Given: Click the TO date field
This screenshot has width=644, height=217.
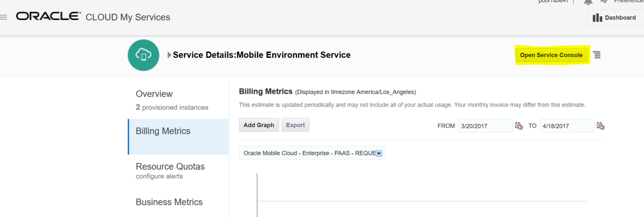Looking at the screenshot, I should click(567, 126).
